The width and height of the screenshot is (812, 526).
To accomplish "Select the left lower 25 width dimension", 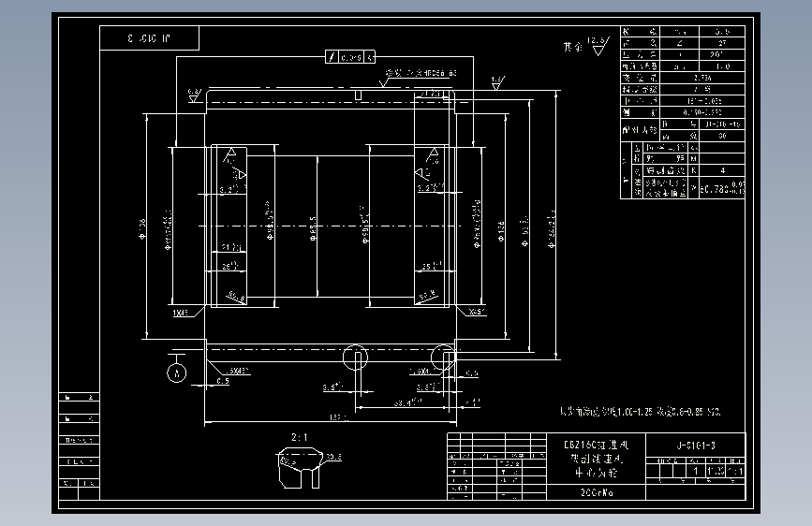I will 229,266.
